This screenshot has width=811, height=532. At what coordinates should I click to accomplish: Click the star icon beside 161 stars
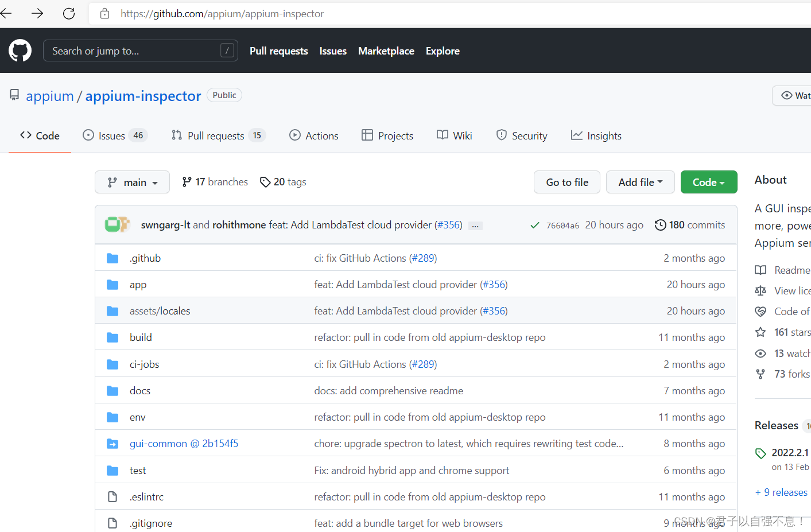[x=760, y=332]
